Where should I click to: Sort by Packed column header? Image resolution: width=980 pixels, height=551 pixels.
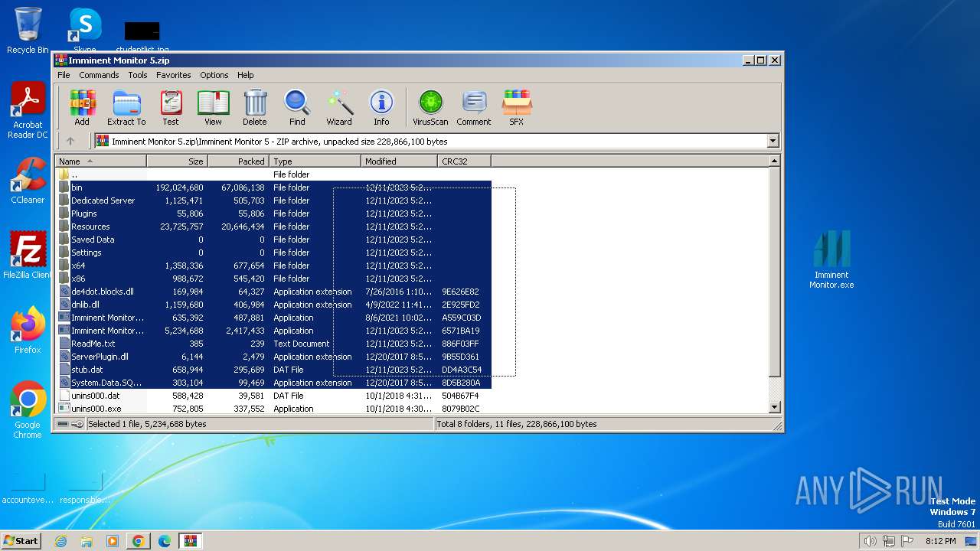pos(238,161)
